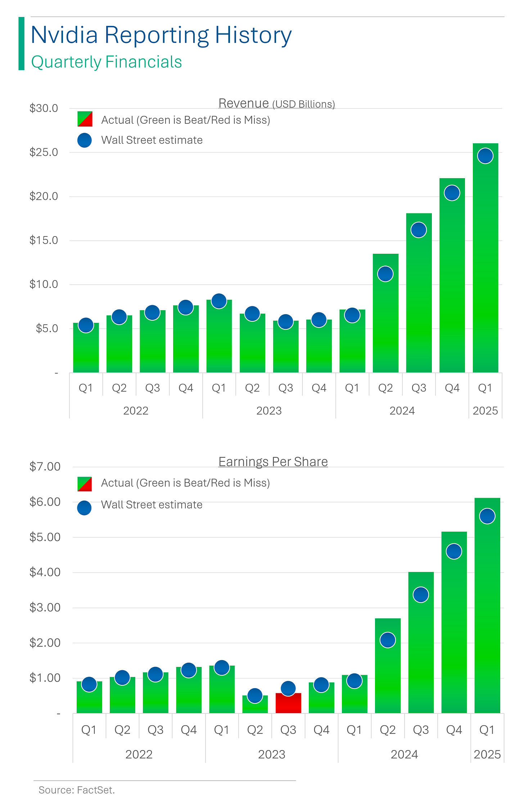Click the 'Quarterly Financials' subtitle
The width and height of the screenshot is (524, 812).
coord(107,62)
